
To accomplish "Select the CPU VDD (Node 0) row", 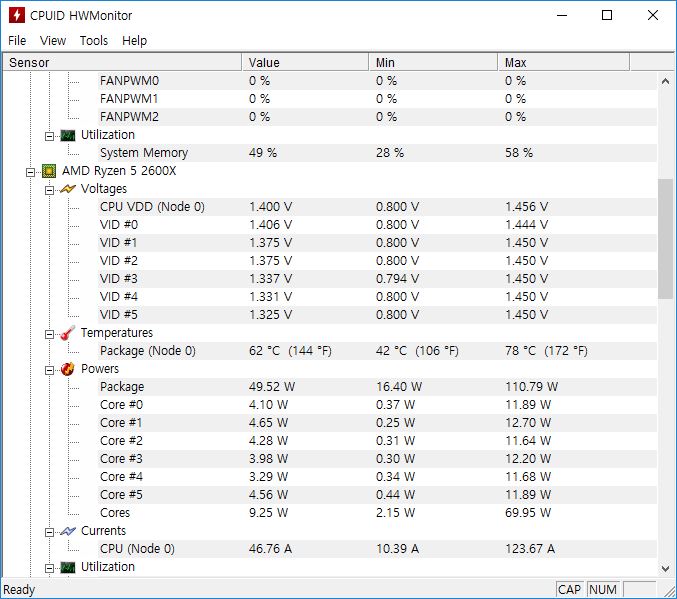I will point(378,207).
